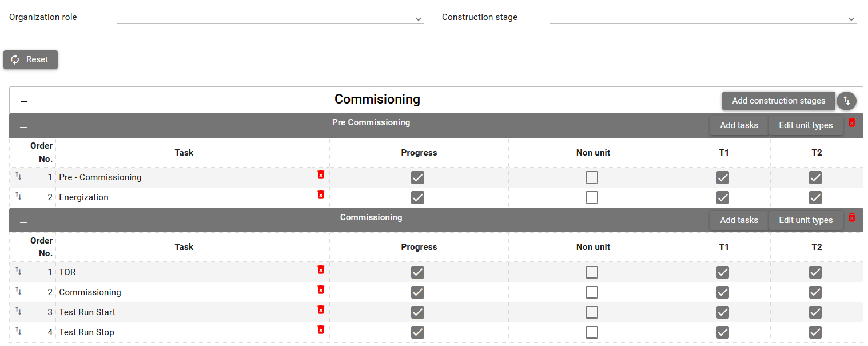Enable Non unit for TOR task
The height and width of the screenshot is (346, 868).
[592, 272]
